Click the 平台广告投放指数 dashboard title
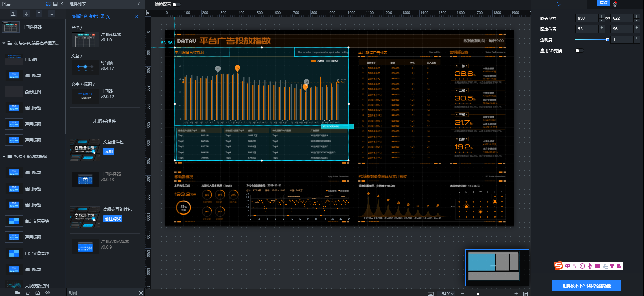644x296 pixels. pyautogui.click(x=235, y=41)
